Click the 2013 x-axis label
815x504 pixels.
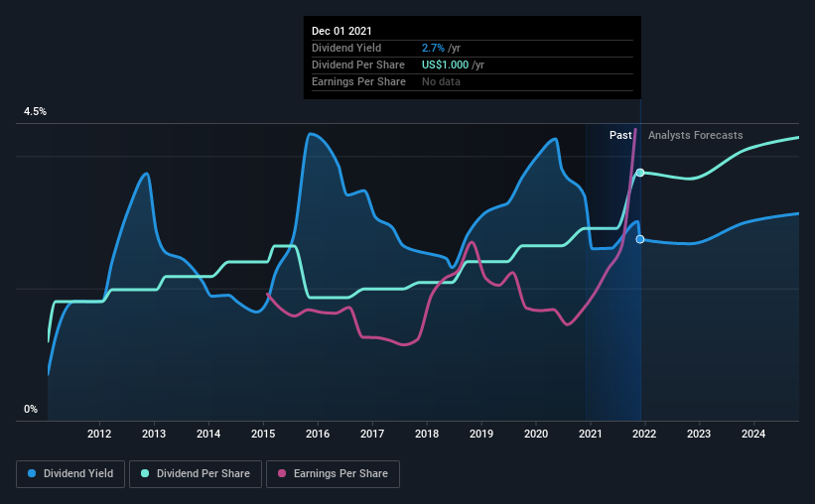pyautogui.click(x=154, y=434)
